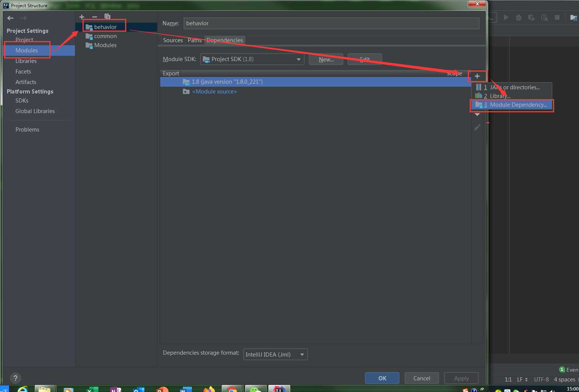Click the New... SDK button

(326, 59)
